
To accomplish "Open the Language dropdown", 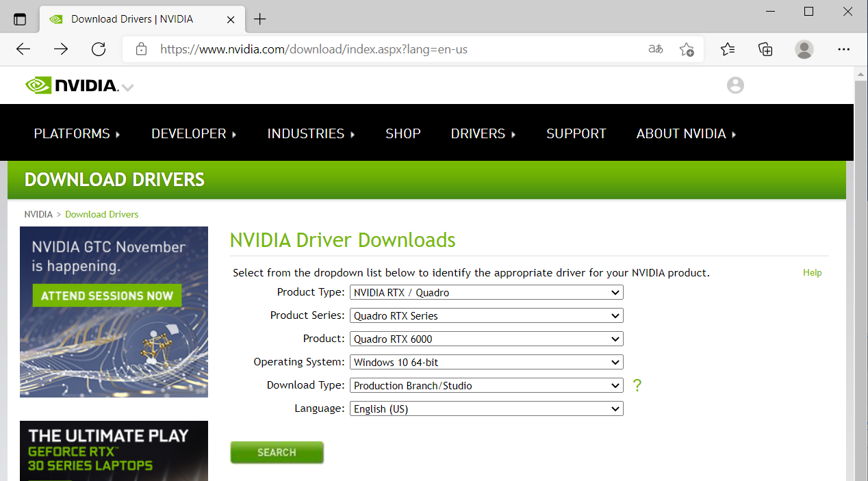I will tap(487, 408).
